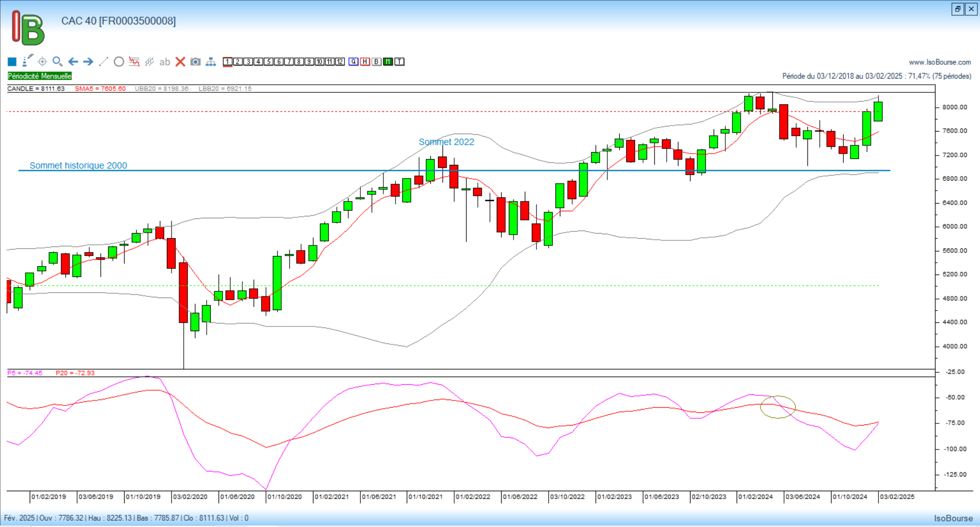Click the LBB20 = 6921.15 value

(x=225, y=88)
